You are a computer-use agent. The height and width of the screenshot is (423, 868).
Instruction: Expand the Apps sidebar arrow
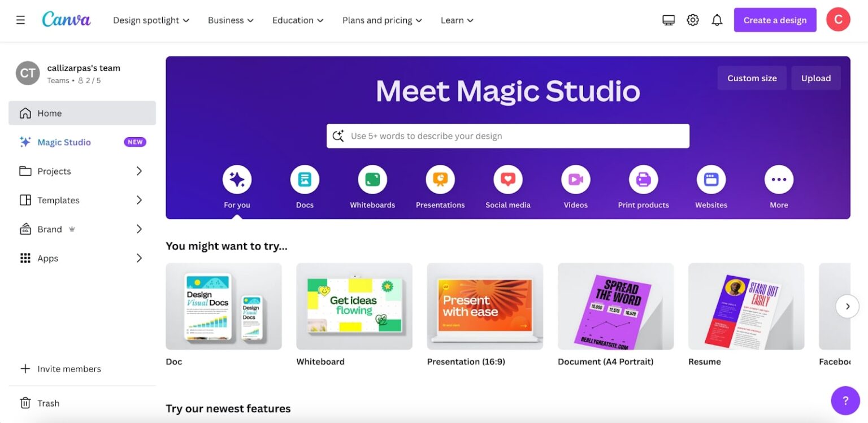coord(139,258)
